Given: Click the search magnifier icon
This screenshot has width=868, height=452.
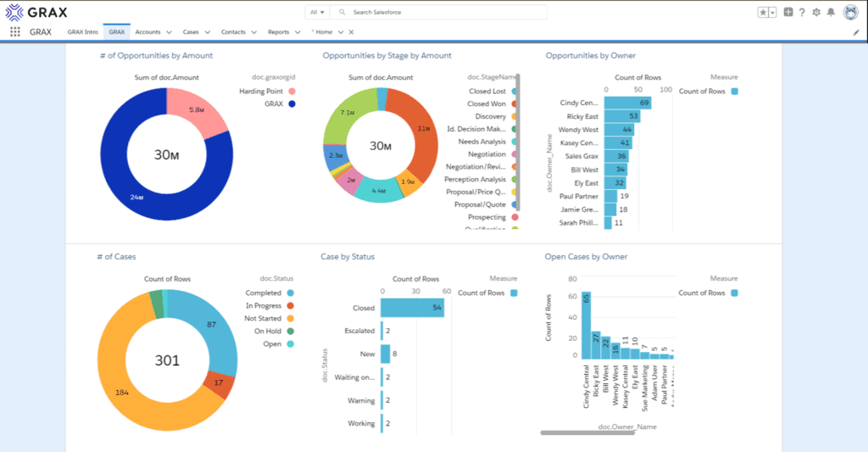Looking at the screenshot, I should [342, 12].
